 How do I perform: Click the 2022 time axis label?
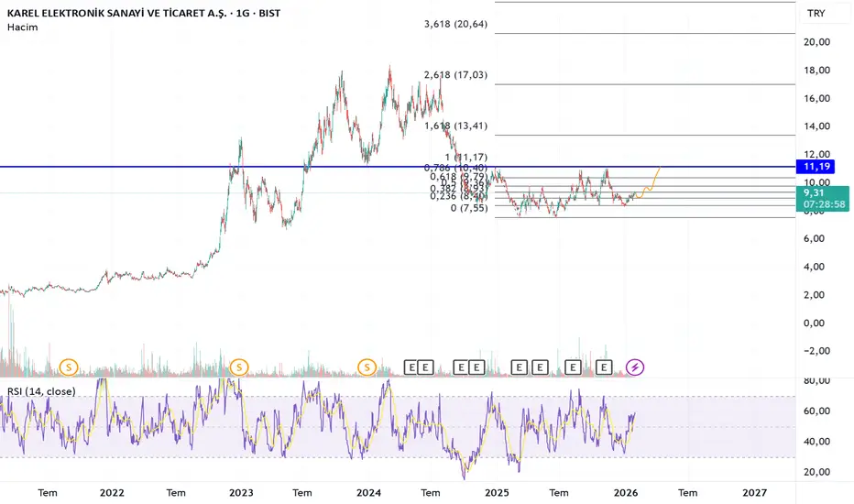click(x=112, y=493)
